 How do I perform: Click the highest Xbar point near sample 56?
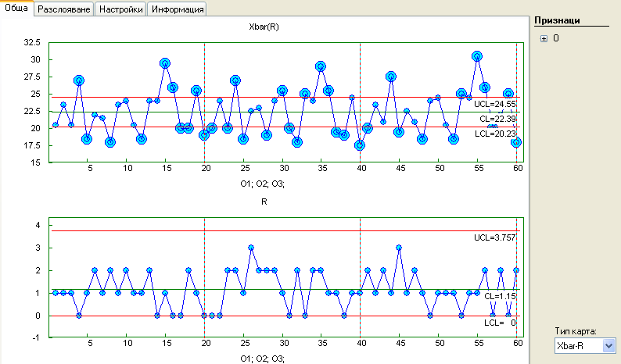477,56
